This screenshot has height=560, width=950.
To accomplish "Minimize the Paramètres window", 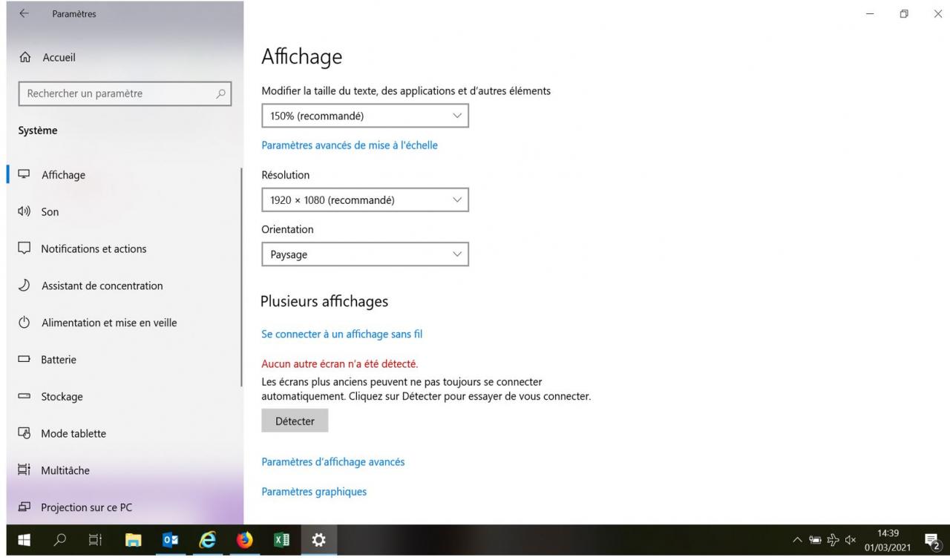I will coord(870,14).
